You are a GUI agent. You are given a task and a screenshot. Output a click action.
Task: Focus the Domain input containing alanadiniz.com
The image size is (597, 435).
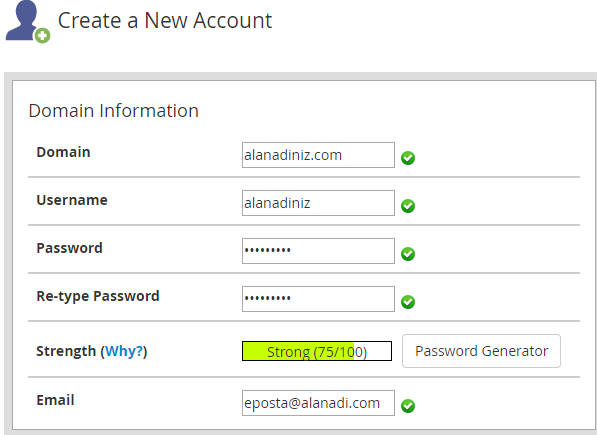pos(318,155)
